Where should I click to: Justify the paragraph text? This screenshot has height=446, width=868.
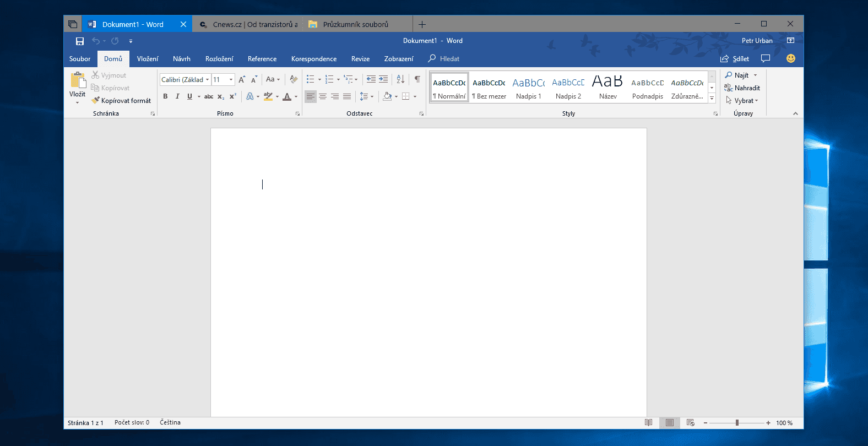pyautogui.click(x=347, y=96)
